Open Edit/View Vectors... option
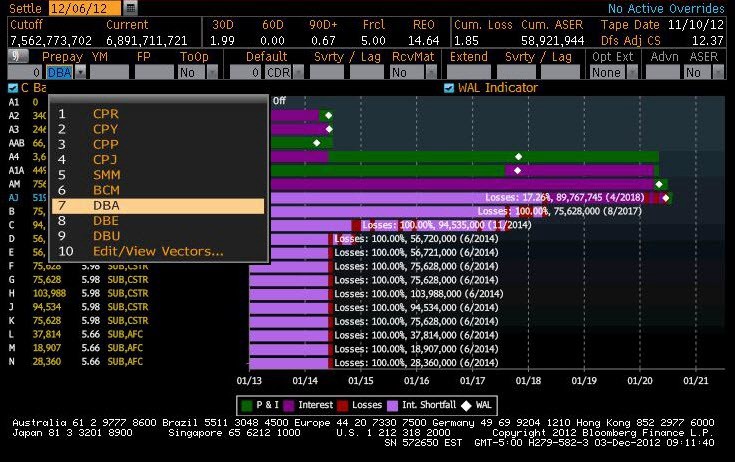Image resolution: width=735 pixels, height=462 pixels. (x=158, y=251)
